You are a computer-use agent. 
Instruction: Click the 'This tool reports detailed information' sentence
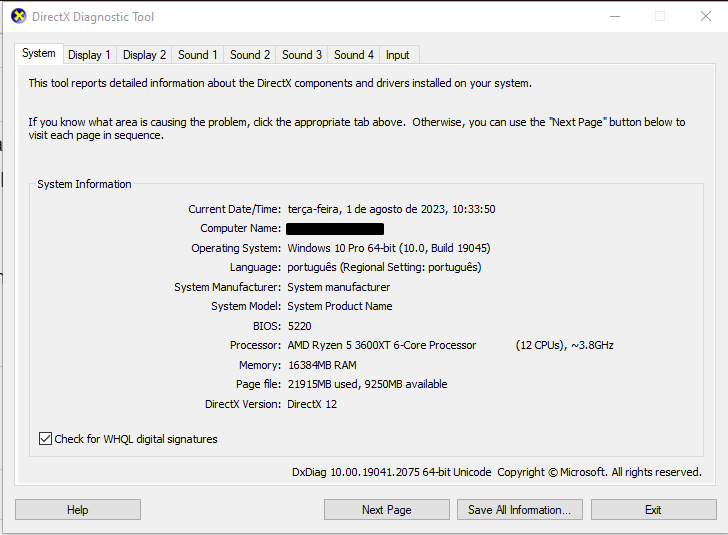coord(280,83)
